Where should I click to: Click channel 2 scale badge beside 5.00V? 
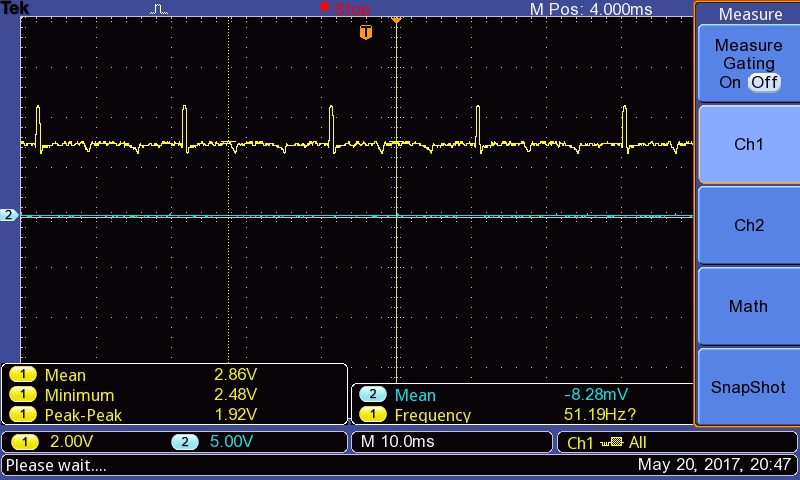coord(185,442)
